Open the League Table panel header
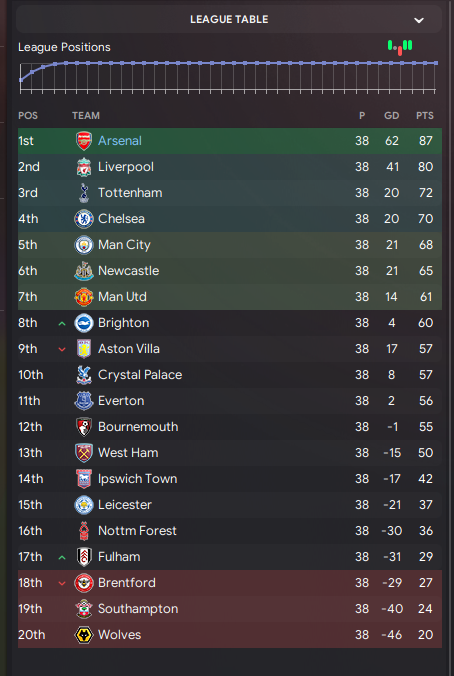 (x=229, y=19)
